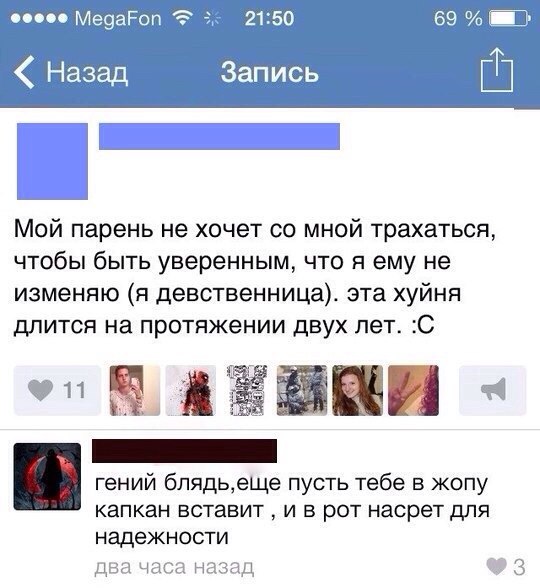
Task: View liker with soldiers photo avatar
Action: pyautogui.click(x=302, y=390)
